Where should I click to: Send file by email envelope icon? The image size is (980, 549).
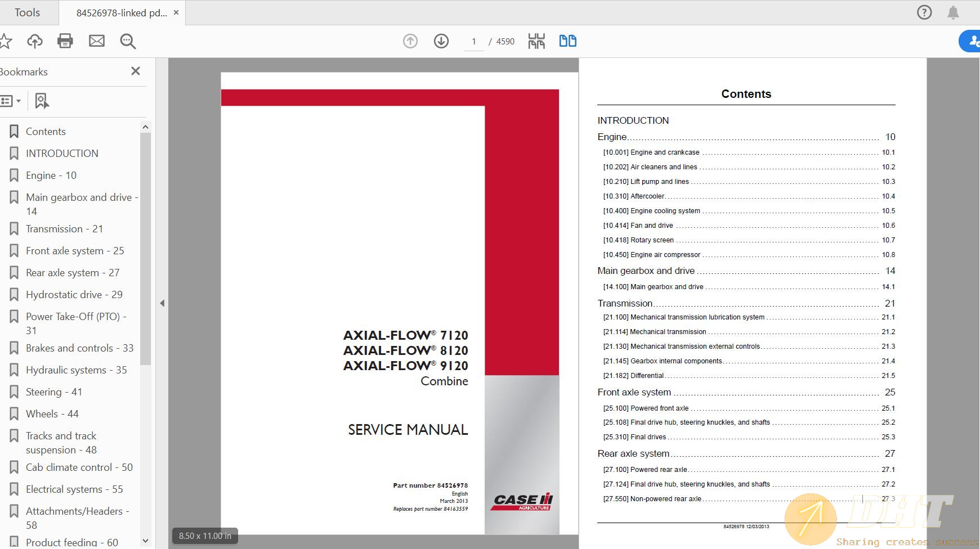tap(97, 40)
